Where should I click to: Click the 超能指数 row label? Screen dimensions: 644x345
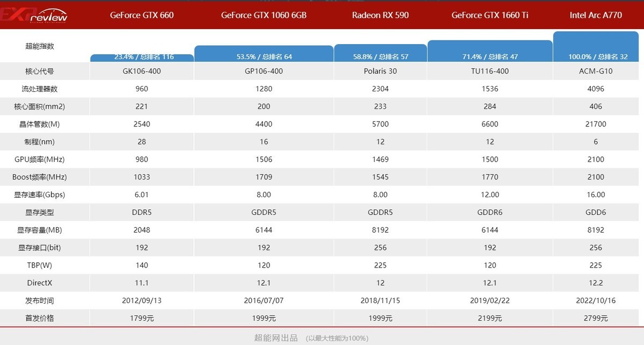coord(40,46)
